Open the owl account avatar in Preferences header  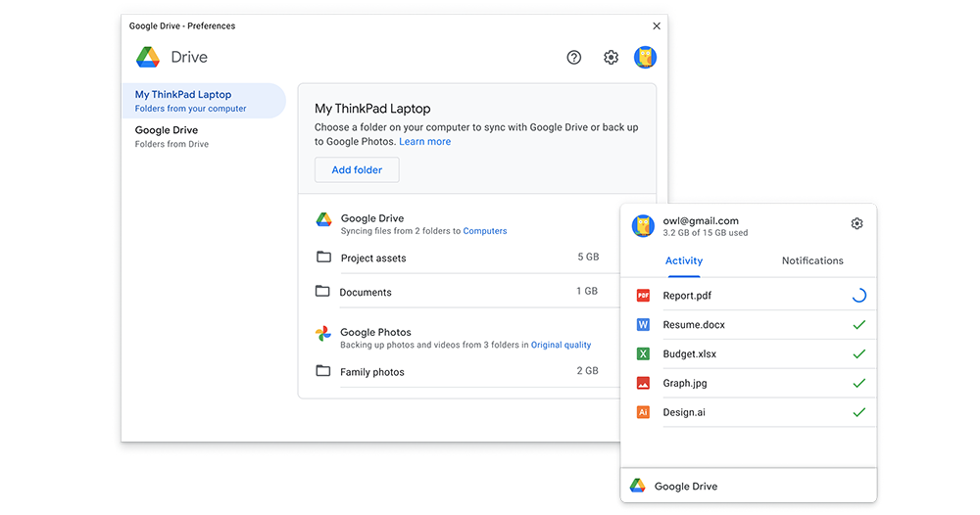[x=645, y=58]
